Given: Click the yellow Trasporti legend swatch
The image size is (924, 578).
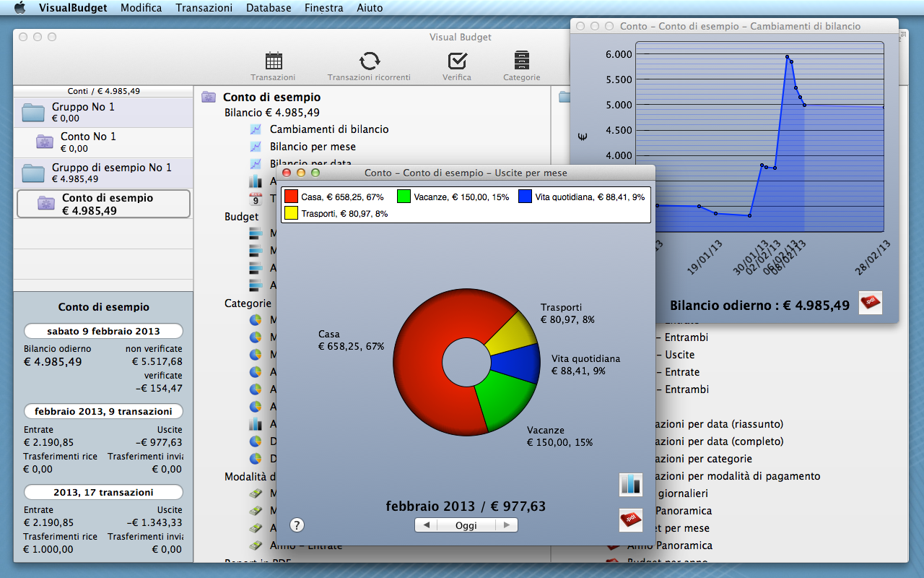Looking at the screenshot, I should 291,213.
